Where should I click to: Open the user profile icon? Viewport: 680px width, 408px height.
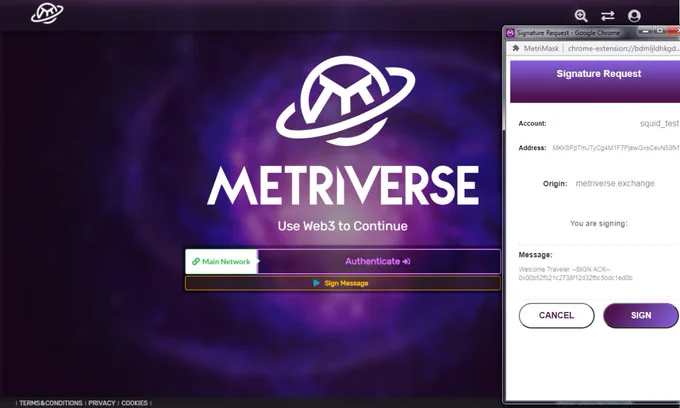click(x=634, y=16)
